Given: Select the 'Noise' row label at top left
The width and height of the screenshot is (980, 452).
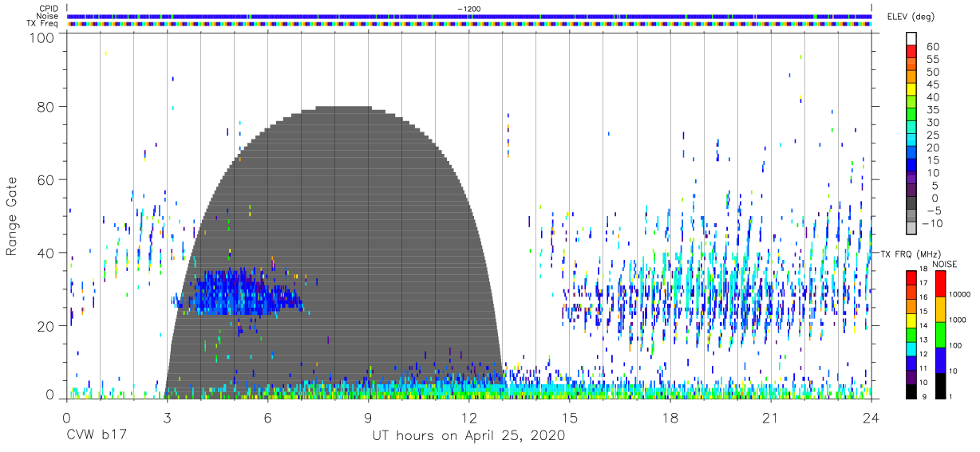Looking at the screenshot, I should pyautogui.click(x=47, y=16).
